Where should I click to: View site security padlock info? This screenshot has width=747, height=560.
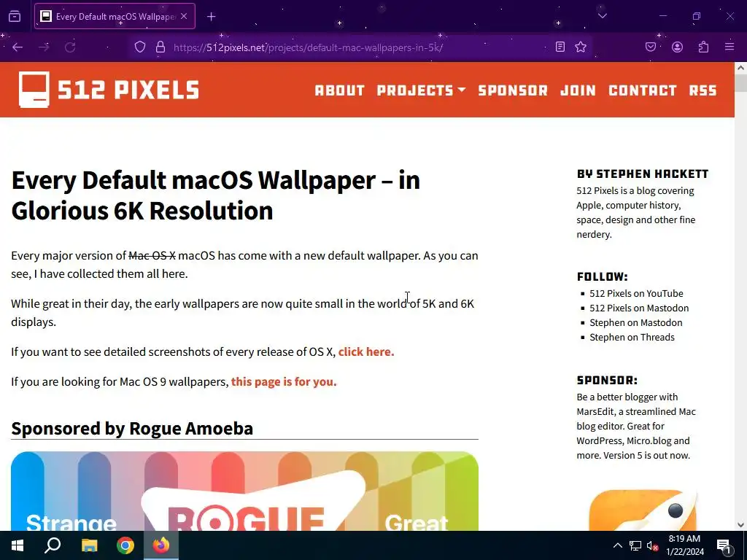(x=160, y=47)
